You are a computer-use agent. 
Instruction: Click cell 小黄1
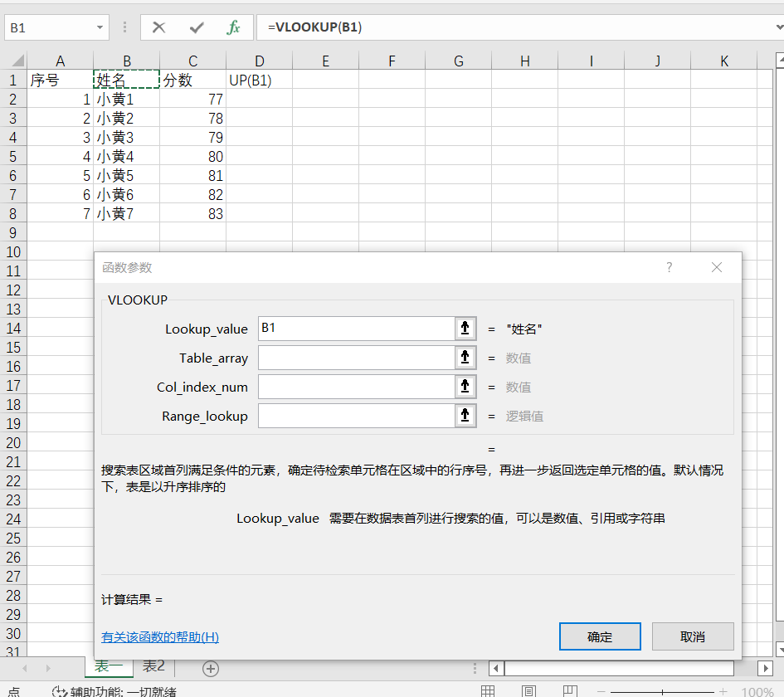126,100
